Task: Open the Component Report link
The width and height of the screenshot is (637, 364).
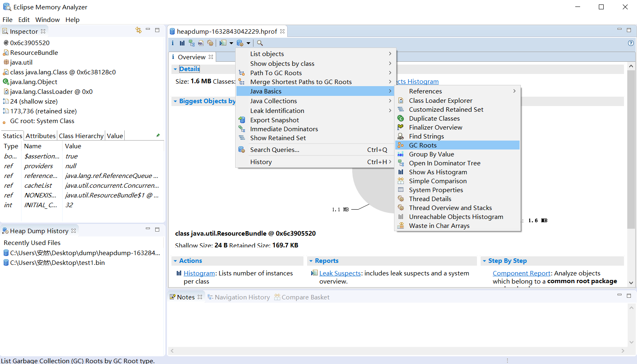Action: 522,273
